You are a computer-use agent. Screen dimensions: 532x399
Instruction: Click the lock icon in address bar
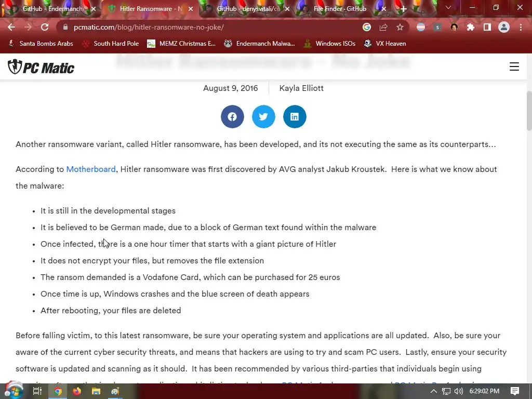65,27
